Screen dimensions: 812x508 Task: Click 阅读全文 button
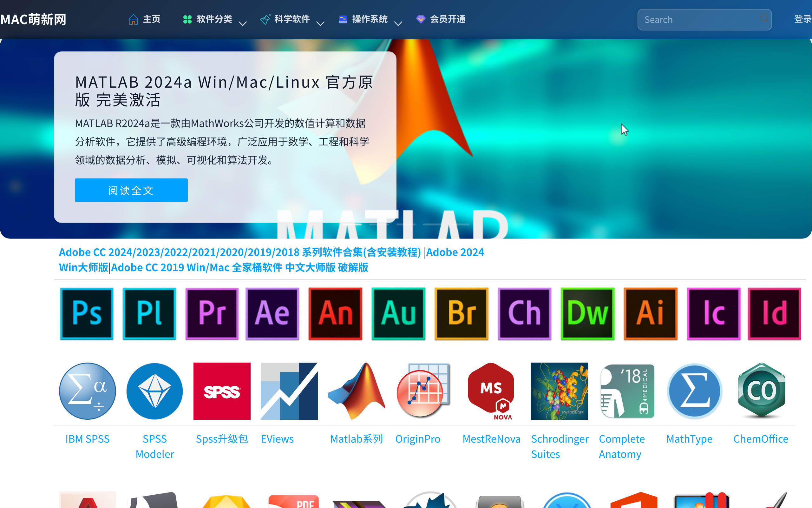point(131,190)
